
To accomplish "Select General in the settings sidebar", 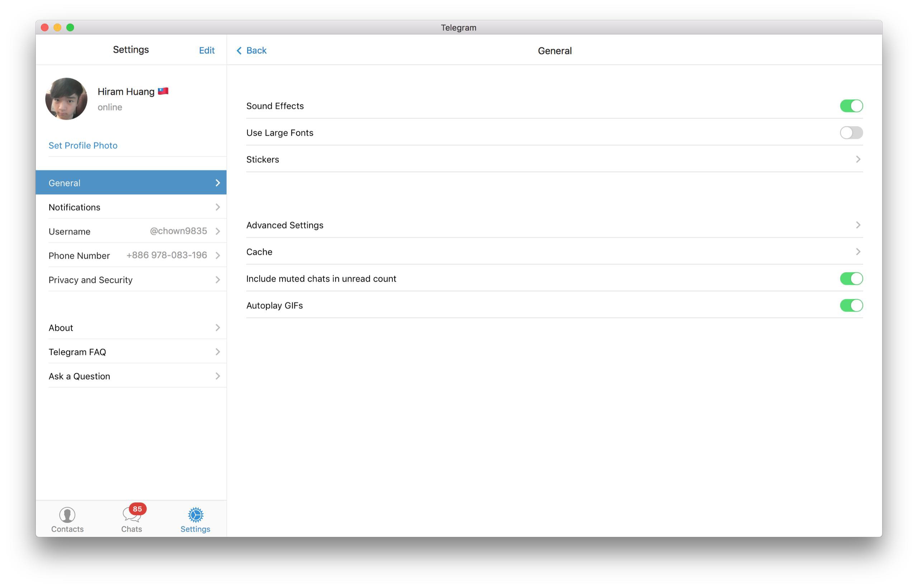I will pos(131,182).
